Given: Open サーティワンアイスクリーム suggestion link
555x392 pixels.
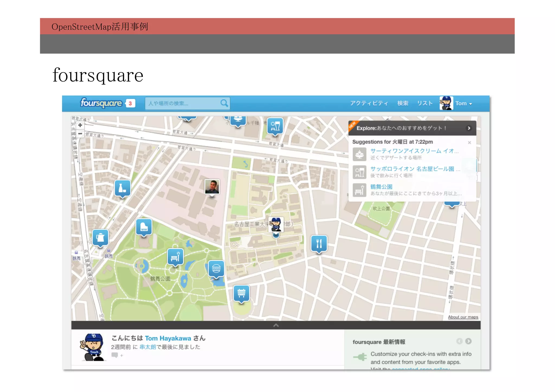Looking at the screenshot, I should 414,151.
